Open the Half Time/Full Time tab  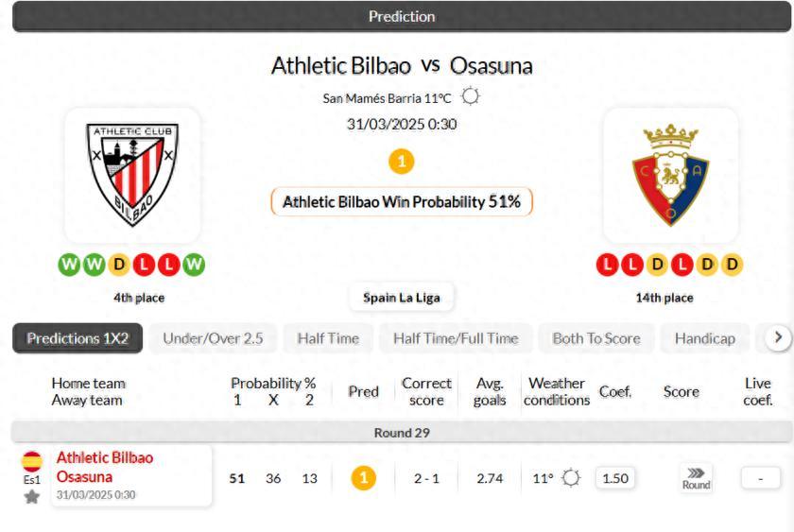[x=456, y=338]
